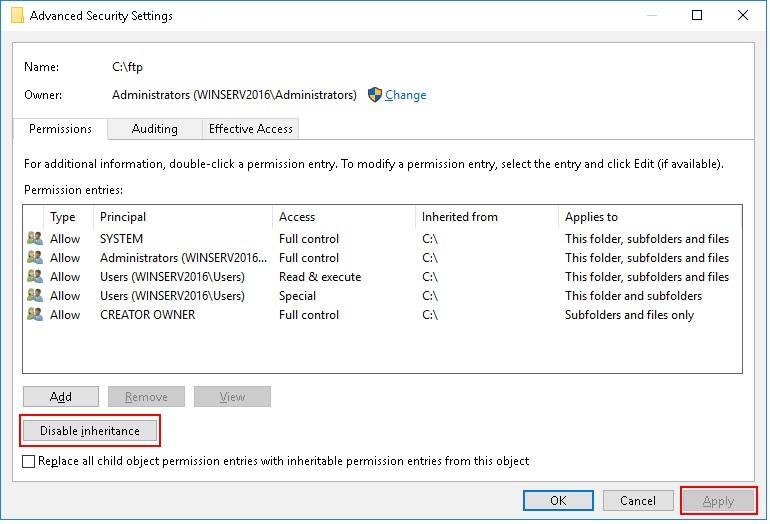Click 'This folder and subfolders' cell
770x524 pixels.
pyautogui.click(x=633, y=296)
